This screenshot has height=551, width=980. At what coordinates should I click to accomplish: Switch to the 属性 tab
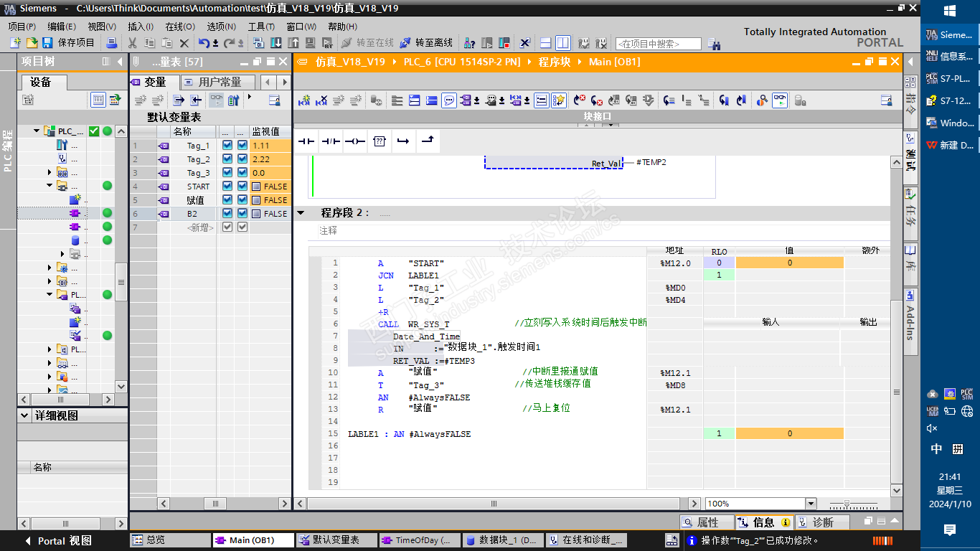(x=707, y=522)
